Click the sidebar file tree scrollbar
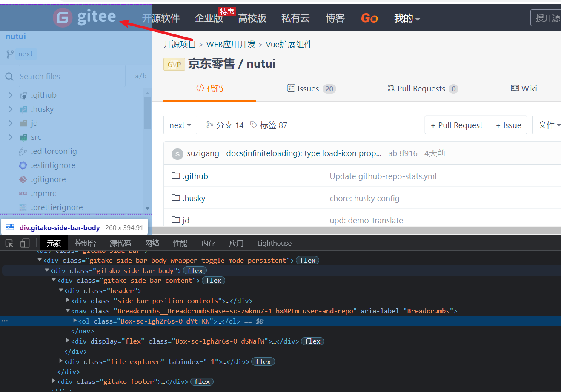561x392 pixels. (148, 113)
